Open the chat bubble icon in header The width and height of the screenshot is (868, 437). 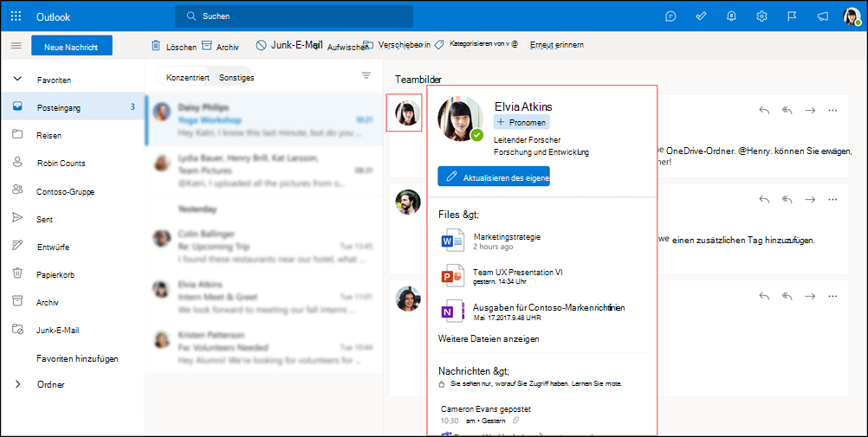670,16
